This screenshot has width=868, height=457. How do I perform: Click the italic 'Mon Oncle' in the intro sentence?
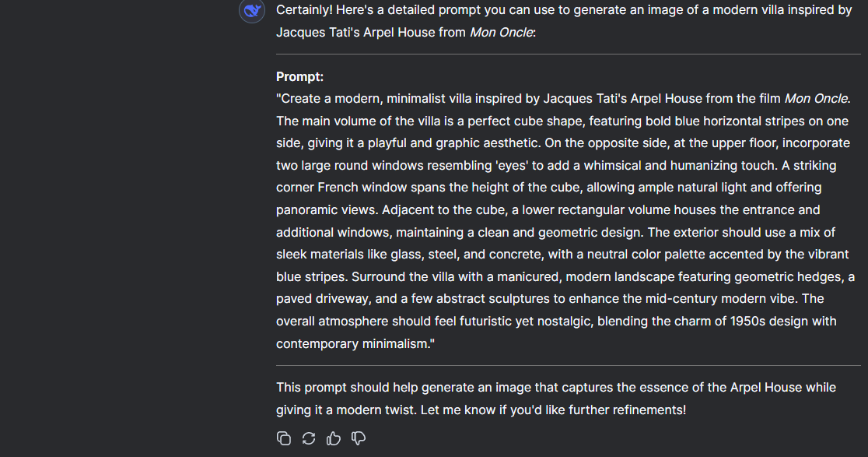coord(501,33)
